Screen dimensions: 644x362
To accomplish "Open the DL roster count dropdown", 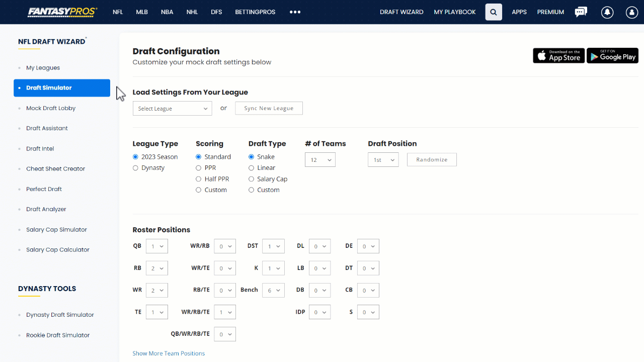I will (319, 246).
